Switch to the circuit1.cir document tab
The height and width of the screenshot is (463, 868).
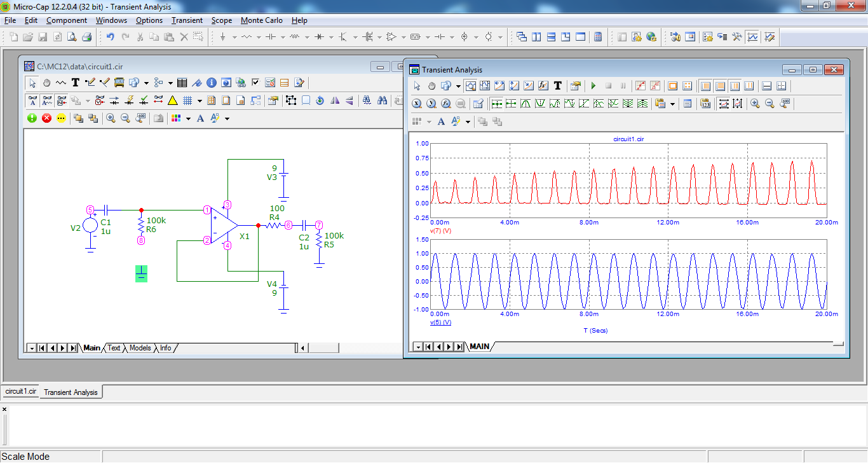[x=20, y=392]
